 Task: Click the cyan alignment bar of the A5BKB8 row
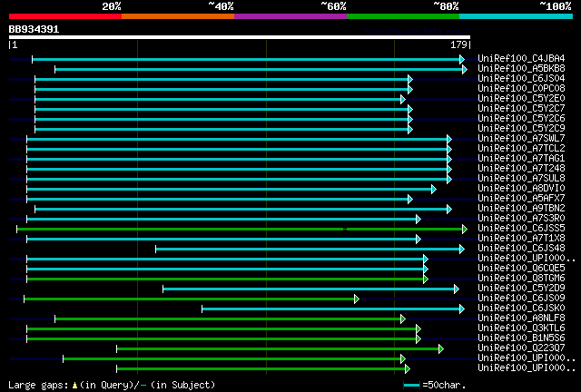tap(259, 69)
